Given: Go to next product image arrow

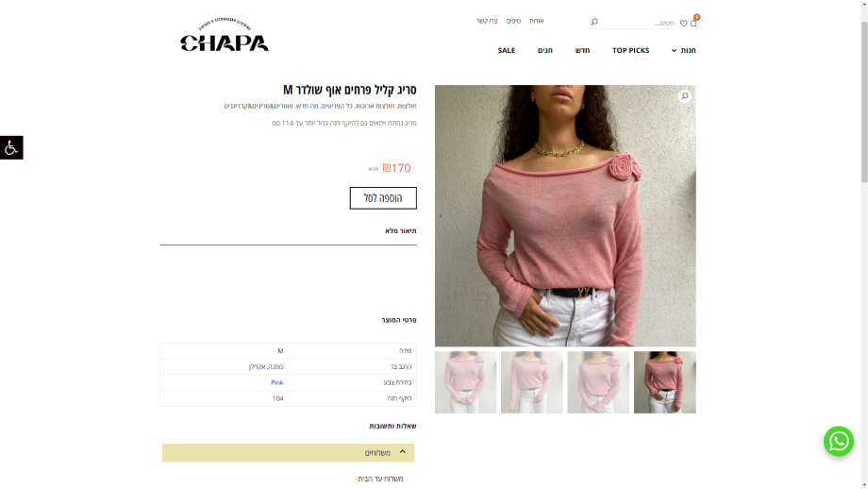Looking at the screenshot, I should [x=689, y=216].
